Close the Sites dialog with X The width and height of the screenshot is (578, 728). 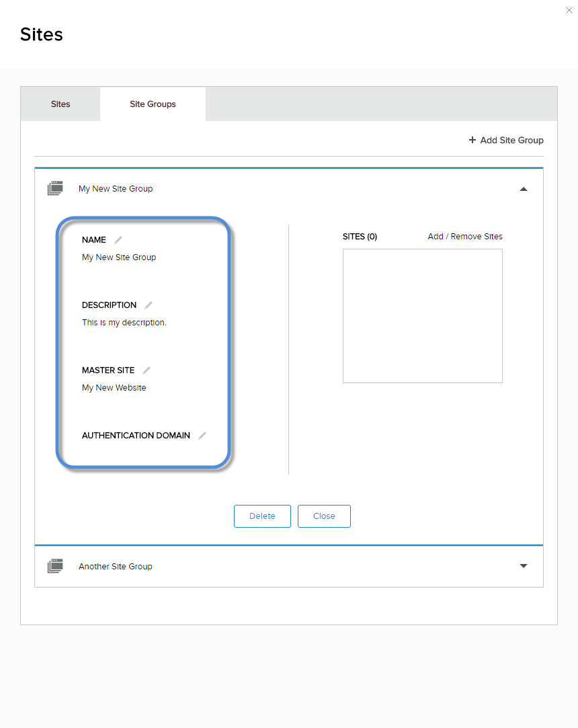click(569, 10)
